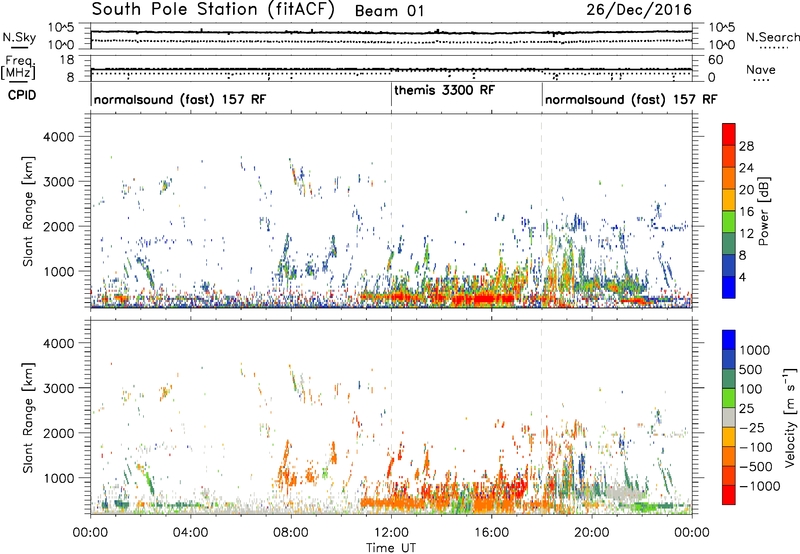Click the "N.Search" legend label
800x554 pixels.
tap(773, 37)
